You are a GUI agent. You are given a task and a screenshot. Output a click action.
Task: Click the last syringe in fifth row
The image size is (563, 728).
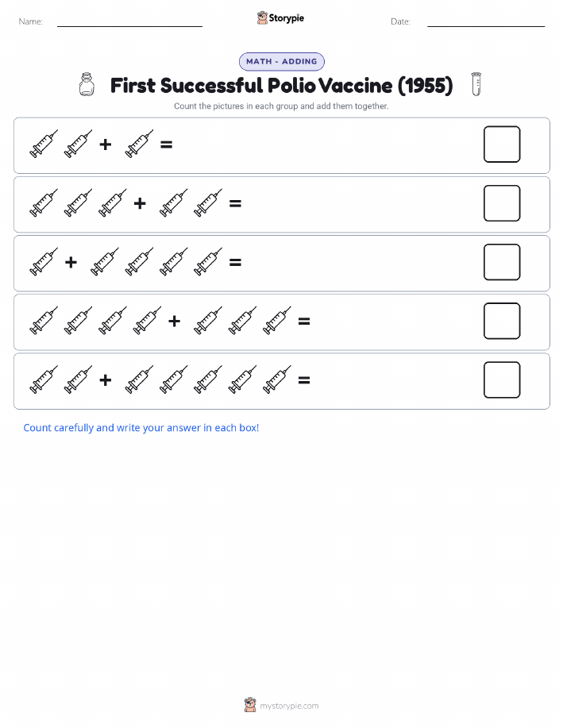(x=277, y=379)
